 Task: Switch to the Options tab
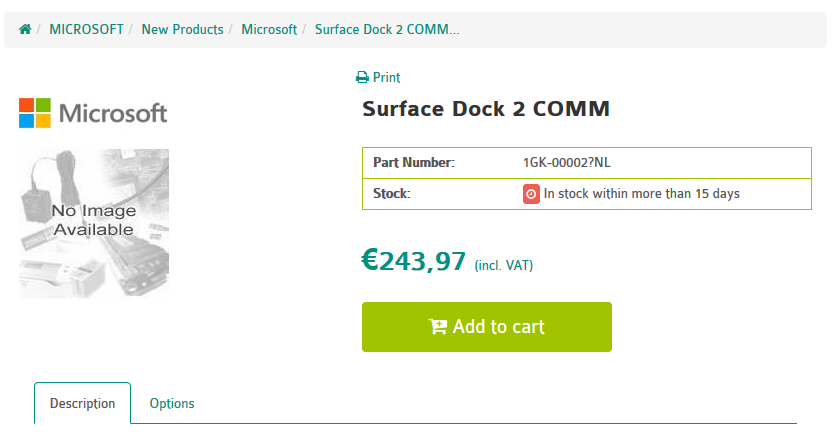tap(172, 404)
